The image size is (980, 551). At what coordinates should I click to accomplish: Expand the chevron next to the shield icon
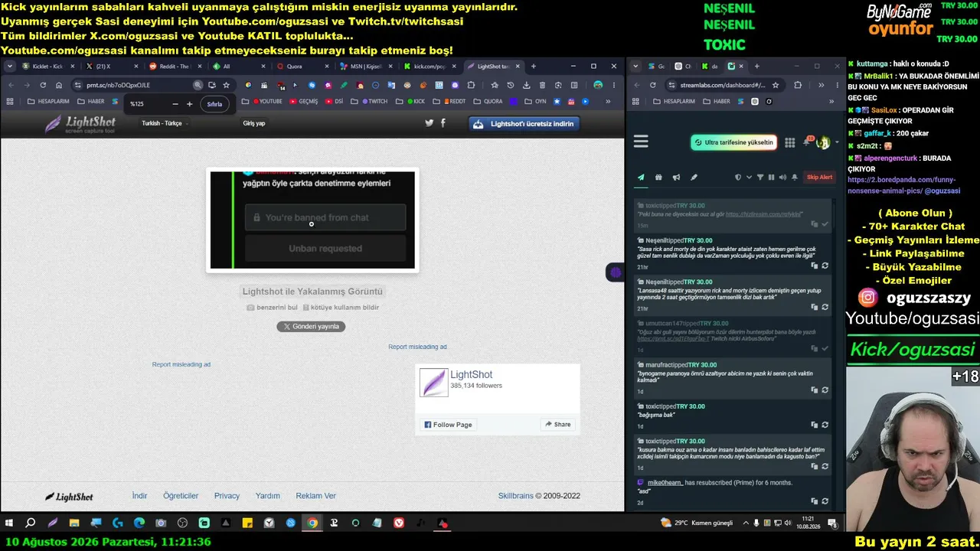tap(748, 178)
